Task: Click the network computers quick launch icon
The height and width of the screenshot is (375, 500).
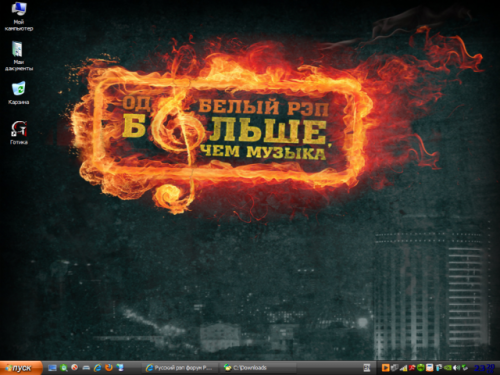Action: point(120,368)
